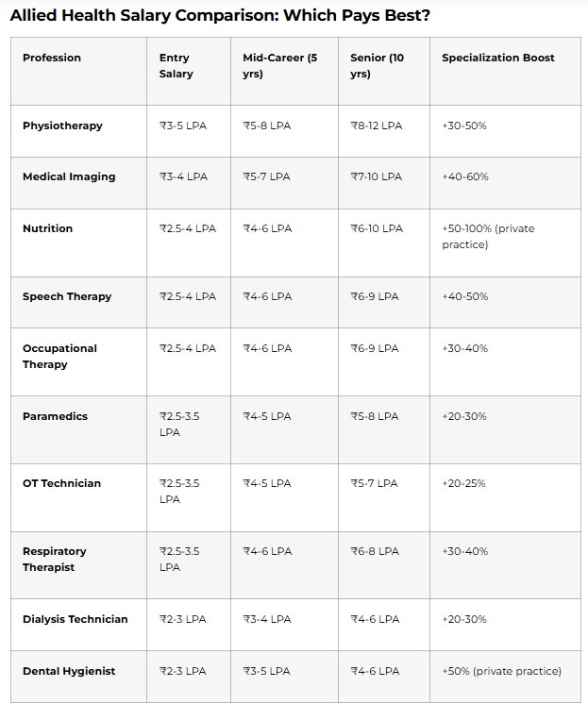The height and width of the screenshot is (704, 588).
Task: Click the Profession column header
Action: pyautogui.click(x=52, y=59)
